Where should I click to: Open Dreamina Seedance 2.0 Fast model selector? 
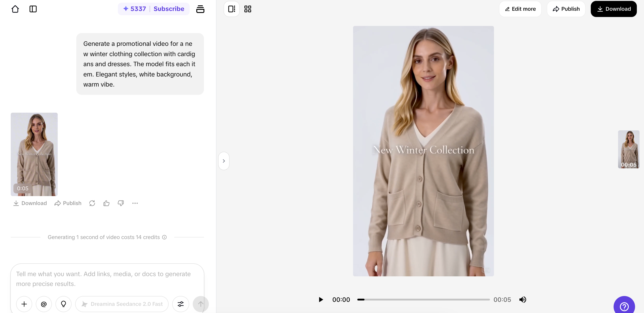point(122,304)
